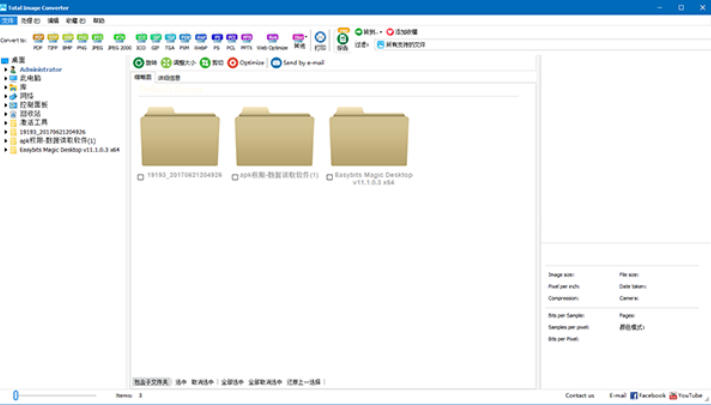Switch to the details view tab
This screenshot has width=711, height=405.
coord(169,78)
